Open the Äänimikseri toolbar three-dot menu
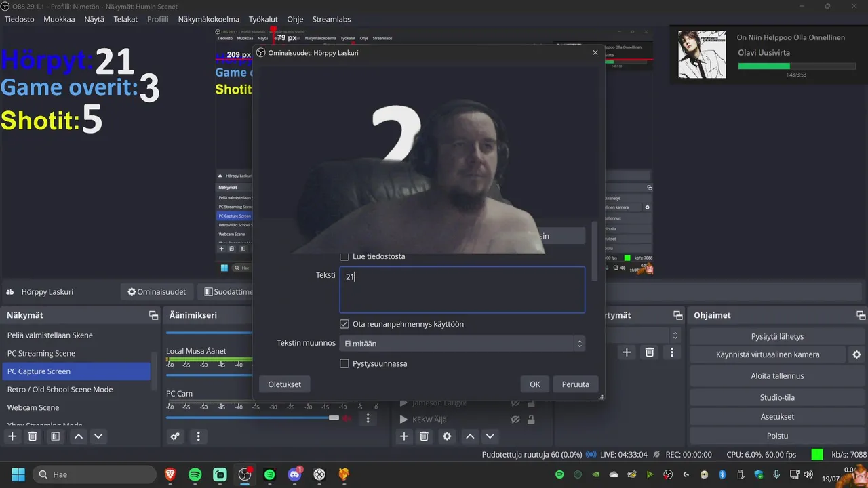Image resolution: width=868 pixels, height=488 pixels. tap(198, 436)
